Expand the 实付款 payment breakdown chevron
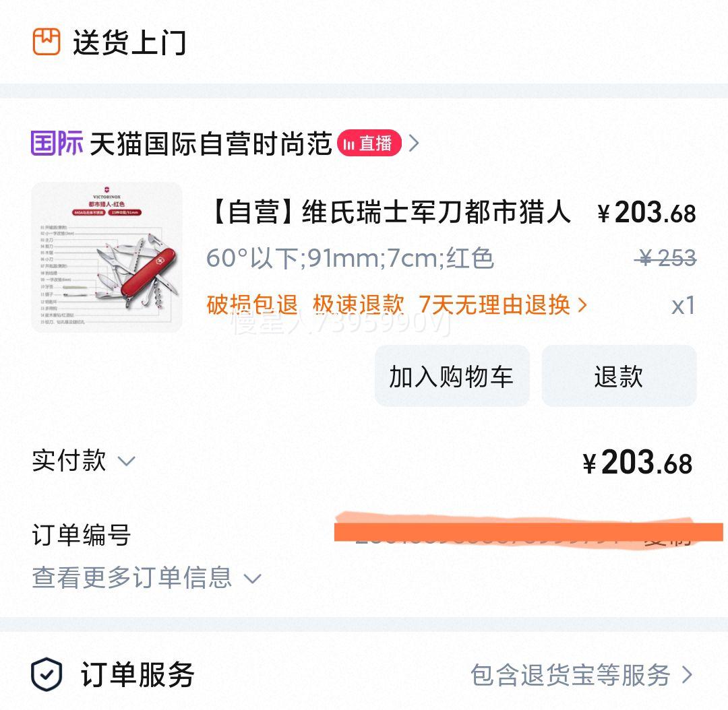This screenshot has width=728, height=710. tap(126, 461)
